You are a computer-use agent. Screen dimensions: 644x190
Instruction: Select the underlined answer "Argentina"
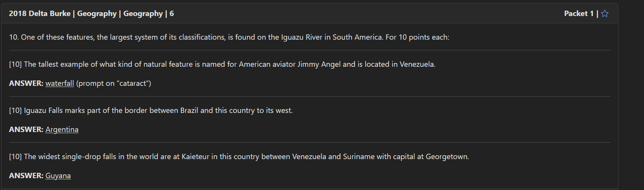pos(62,130)
